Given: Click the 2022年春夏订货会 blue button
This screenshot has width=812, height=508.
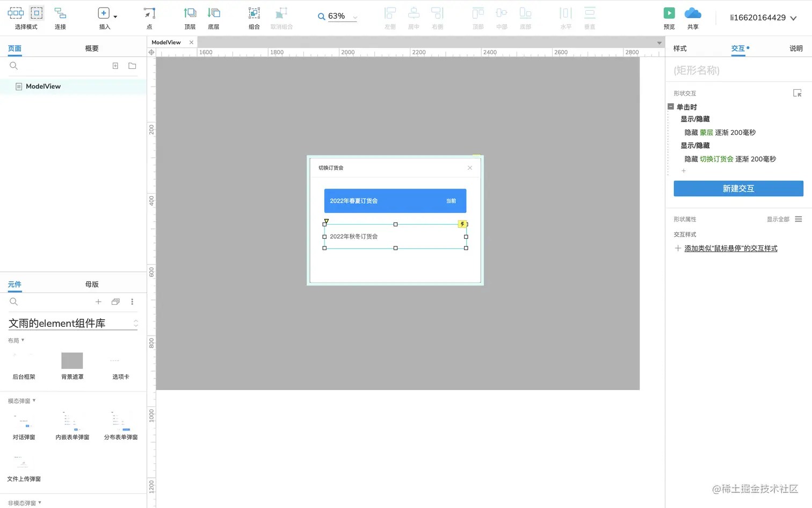Looking at the screenshot, I should coord(395,201).
